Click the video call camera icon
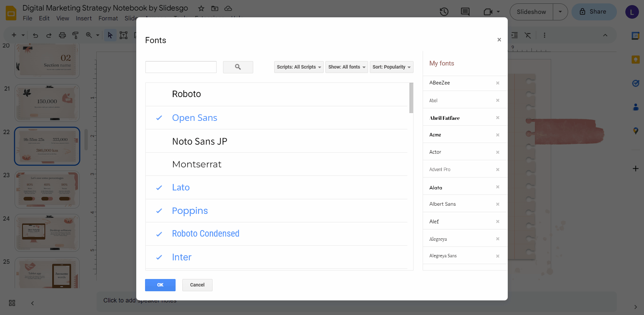This screenshot has height=315, width=644. [x=488, y=12]
